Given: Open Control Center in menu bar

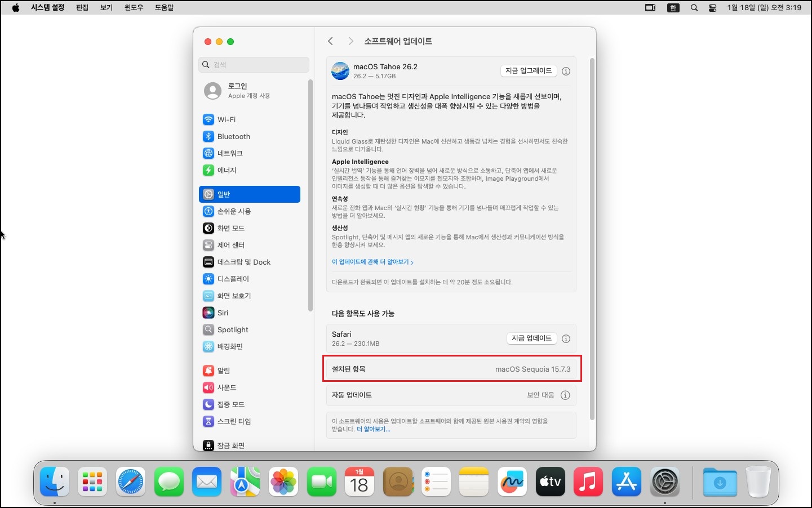Looking at the screenshot, I should click(712, 8).
